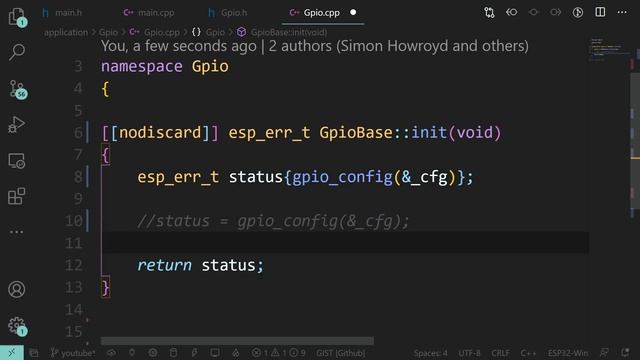Click the horizontal scrollbar under the editor
The width and height of the screenshot is (640, 360).
coord(237,341)
